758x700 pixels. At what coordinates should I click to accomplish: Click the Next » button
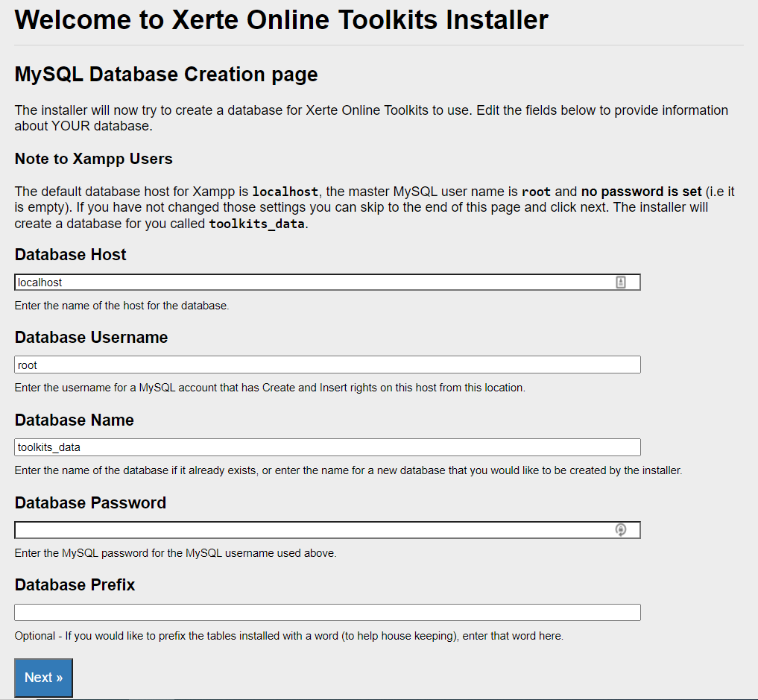43,678
